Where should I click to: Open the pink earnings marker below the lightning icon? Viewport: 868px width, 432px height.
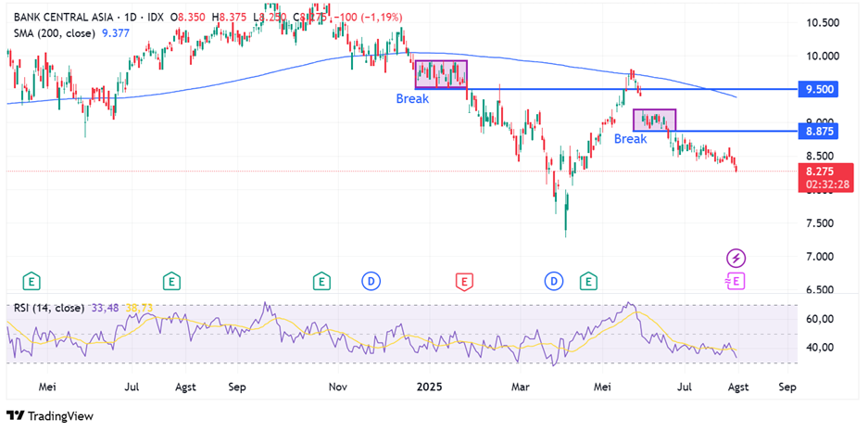pos(736,281)
